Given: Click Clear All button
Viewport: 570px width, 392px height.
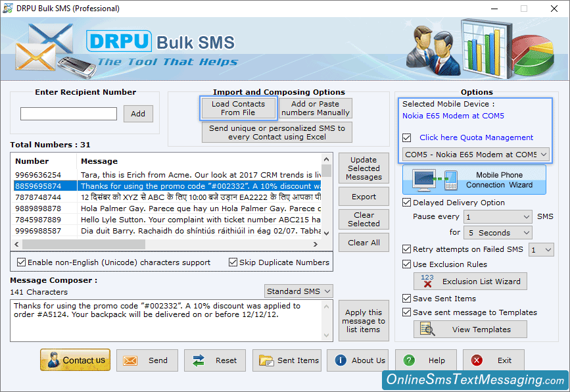Looking at the screenshot, I should coord(364,243).
